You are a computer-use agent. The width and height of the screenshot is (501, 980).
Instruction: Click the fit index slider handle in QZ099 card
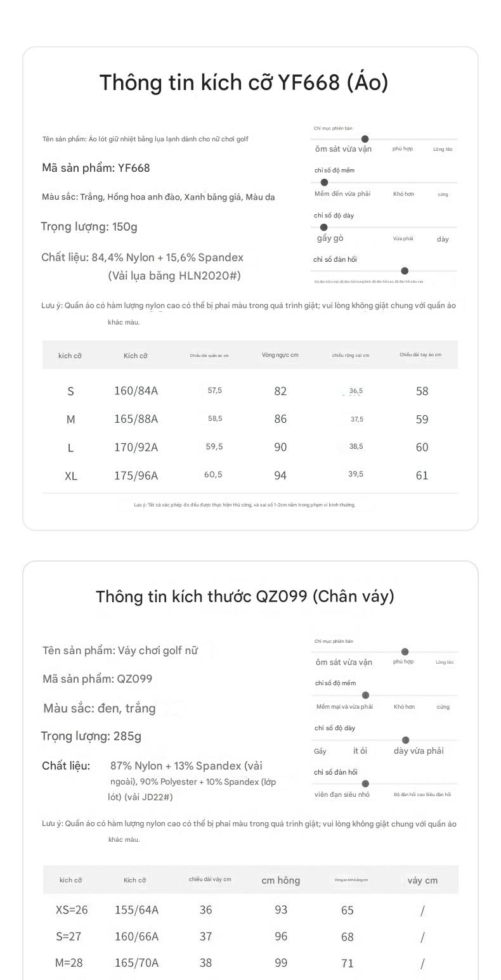pos(405,652)
